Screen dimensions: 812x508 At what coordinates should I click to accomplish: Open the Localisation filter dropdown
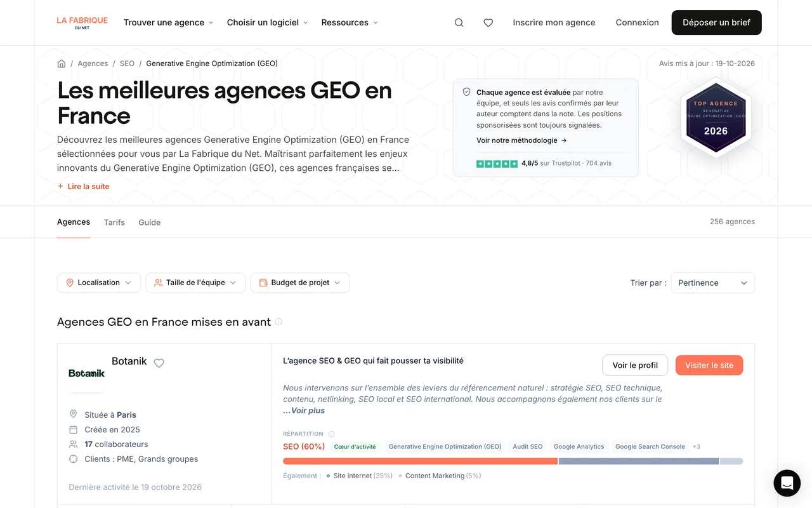(x=99, y=283)
